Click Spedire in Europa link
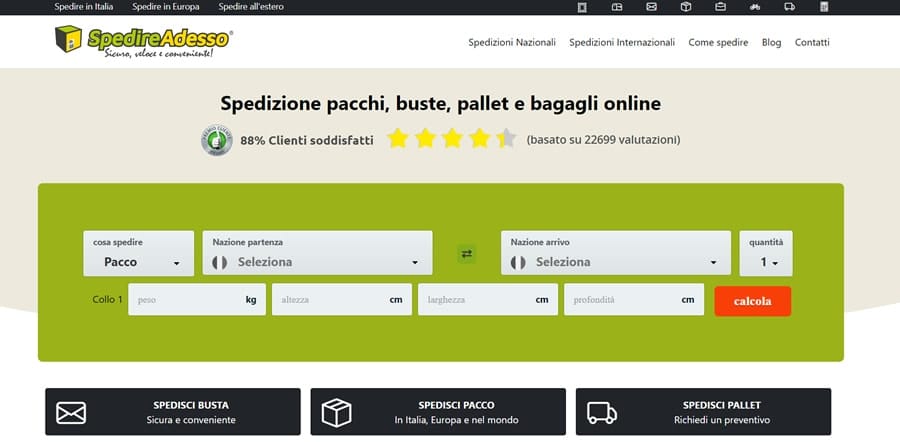900x442 pixels. click(x=166, y=7)
